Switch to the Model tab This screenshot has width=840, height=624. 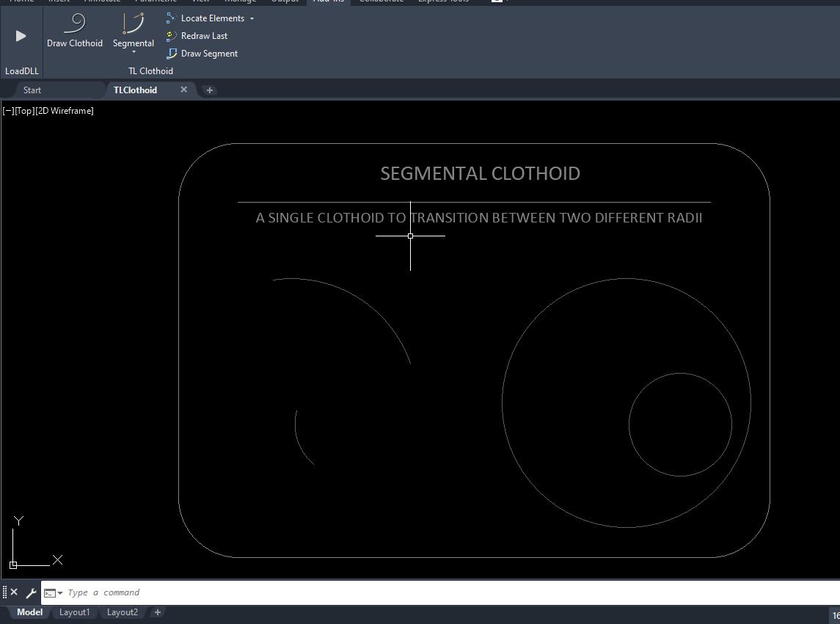(x=29, y=612)
